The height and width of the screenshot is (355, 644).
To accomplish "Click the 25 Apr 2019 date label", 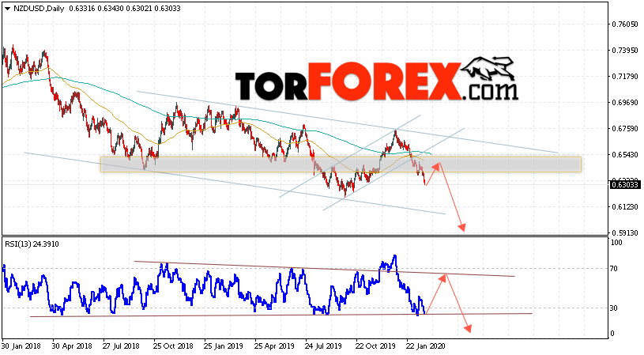I will pyautogui.click(x=274, y=346).
